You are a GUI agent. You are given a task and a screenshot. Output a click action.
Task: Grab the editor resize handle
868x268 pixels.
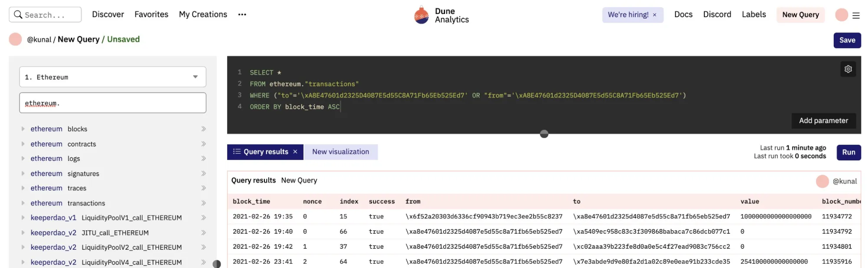(x=544, y=134)
